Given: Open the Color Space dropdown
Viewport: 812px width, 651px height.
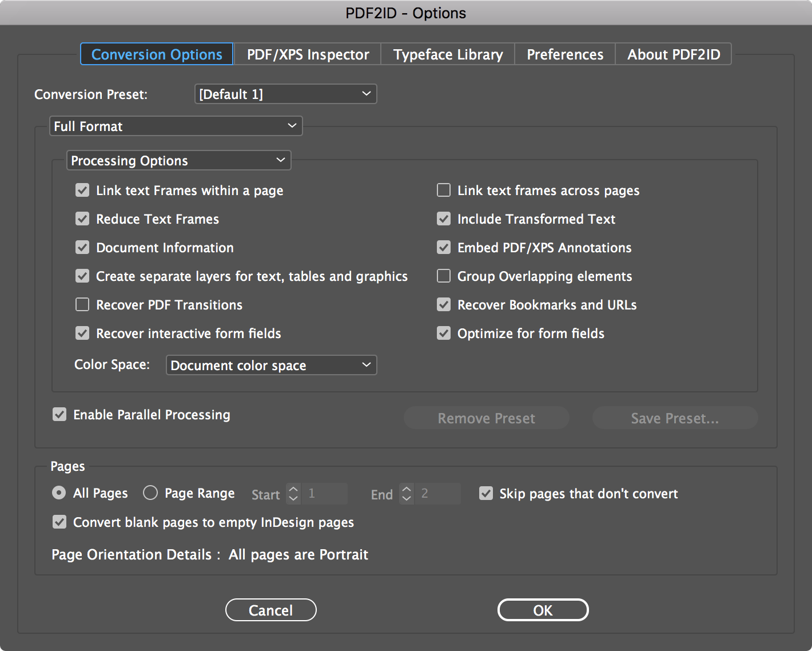Looking at the screenshot, I should click(x=271, y=365).
